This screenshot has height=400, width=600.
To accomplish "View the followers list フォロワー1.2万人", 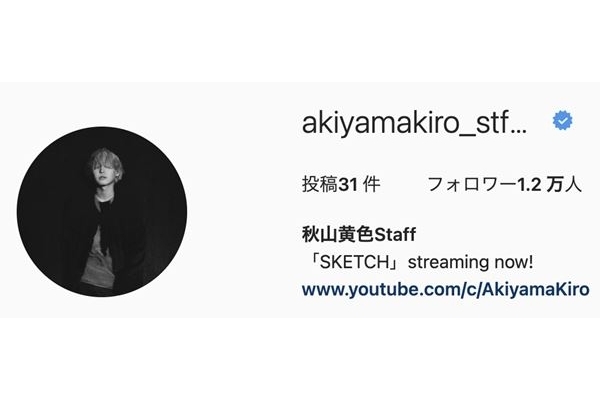I will (x=504, y=184).
